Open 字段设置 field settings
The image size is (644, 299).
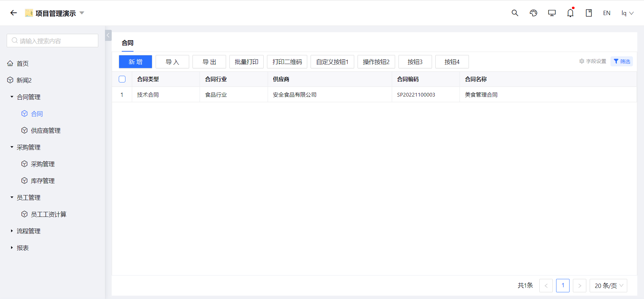pyautogui.click(x=593, y=61)
